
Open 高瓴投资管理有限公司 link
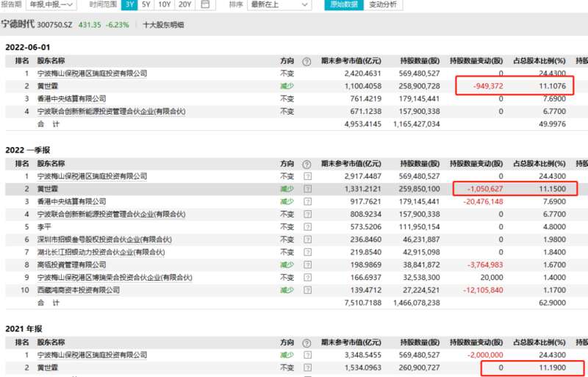coord(71,265)
